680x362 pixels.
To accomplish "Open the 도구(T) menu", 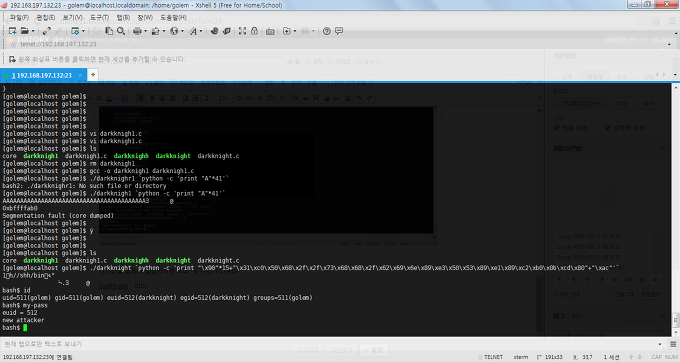I will (x=99, y=18).
